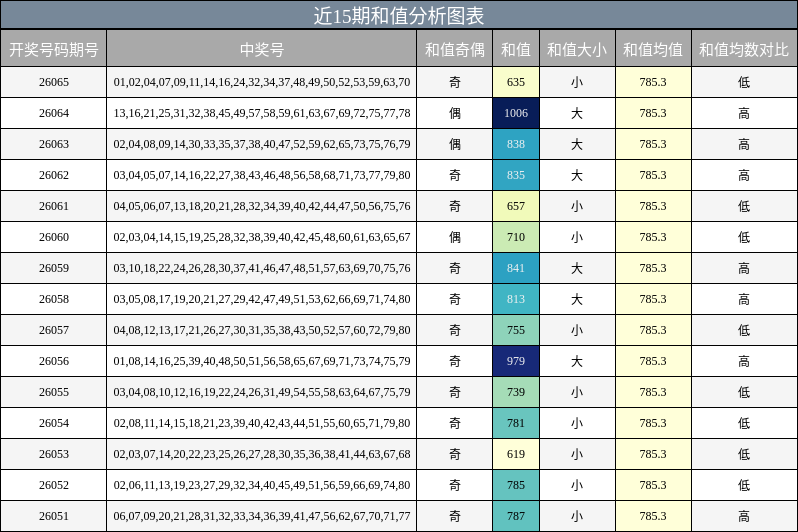Image resolution: width=798 pixels, height=532 pixels.
Task: Click 偶 parity cell in row 26064
Action: (x=454, y=113)
